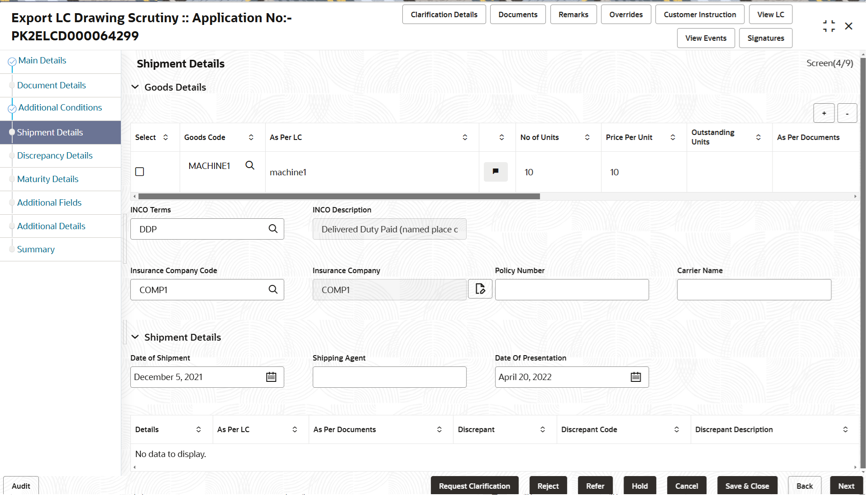Proceed with Next button
The height and width of the screenshot is (496, 868).
pos(846,486)
